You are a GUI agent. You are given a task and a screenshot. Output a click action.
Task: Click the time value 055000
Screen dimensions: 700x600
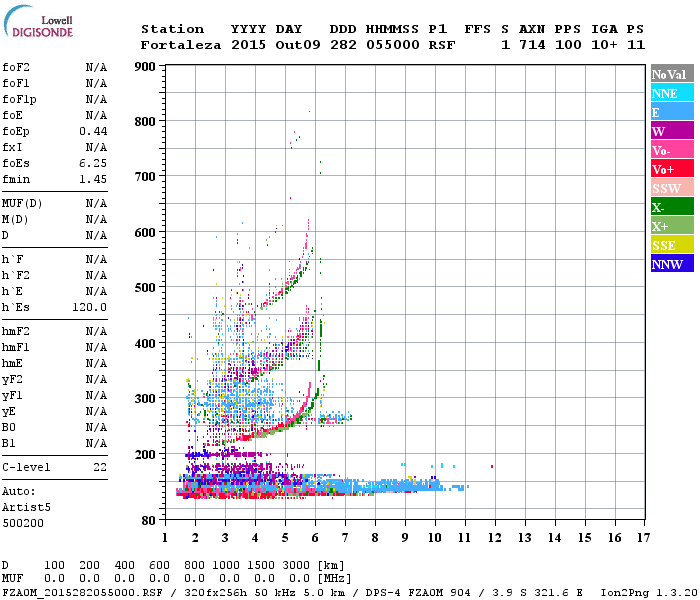393,45
